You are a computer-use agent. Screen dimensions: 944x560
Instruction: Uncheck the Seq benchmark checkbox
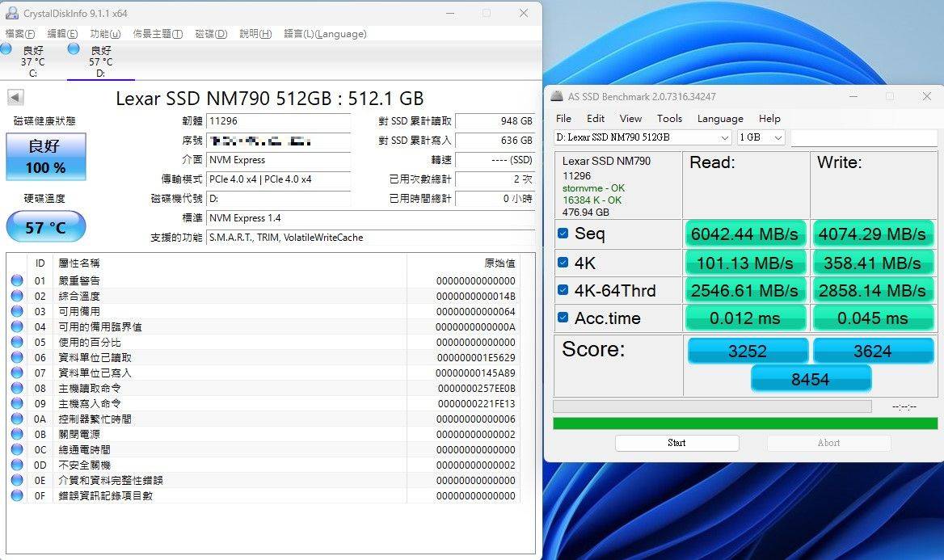coord(563,234)
